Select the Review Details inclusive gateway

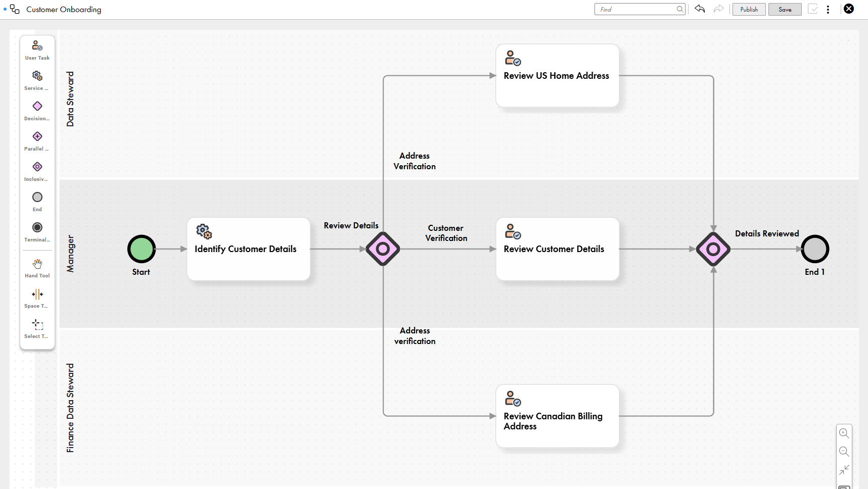(x=383, y=249)
